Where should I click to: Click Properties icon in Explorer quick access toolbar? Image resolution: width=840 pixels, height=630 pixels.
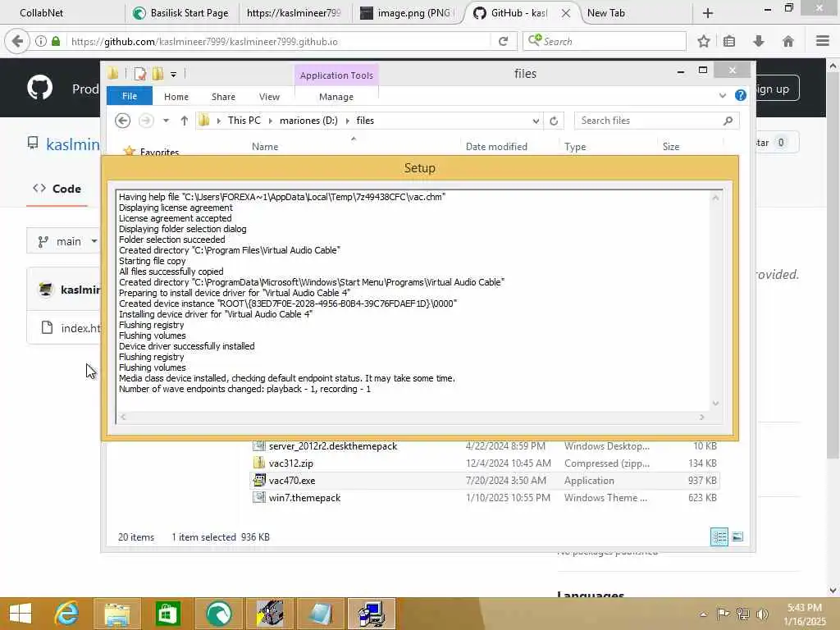coord(139,74)
